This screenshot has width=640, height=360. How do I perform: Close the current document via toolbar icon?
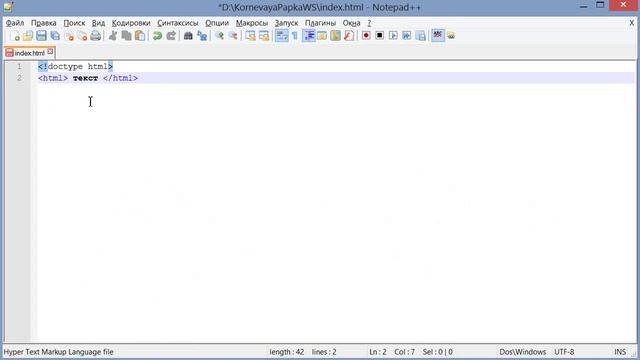[69, 36]
